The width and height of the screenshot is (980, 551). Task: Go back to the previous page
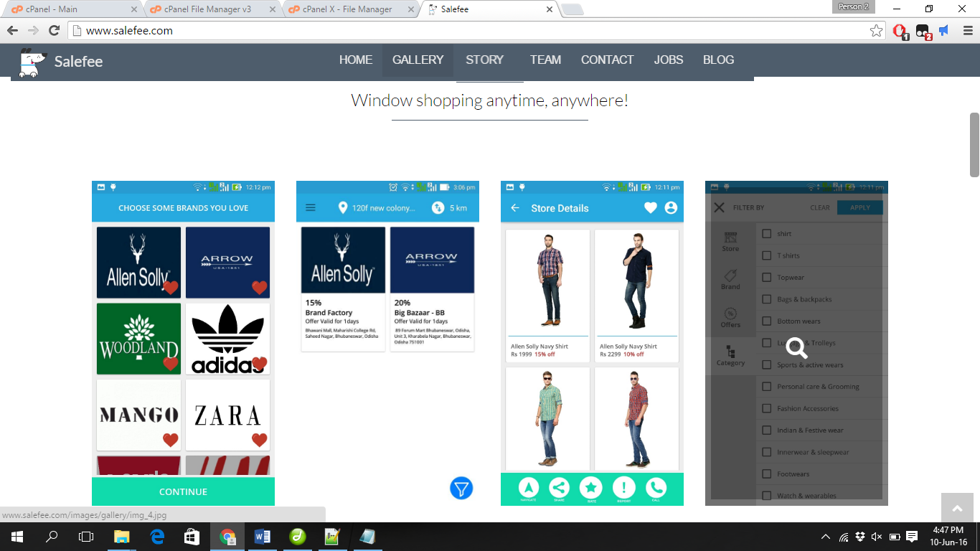[x=12, y=30]
